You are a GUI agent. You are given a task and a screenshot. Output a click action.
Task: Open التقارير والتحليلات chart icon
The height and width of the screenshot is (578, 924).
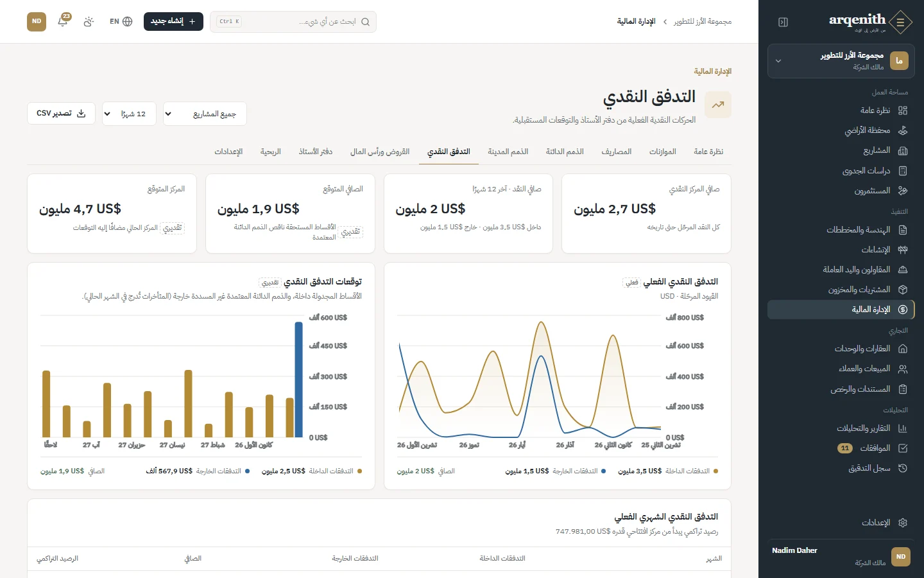[903, 428]
